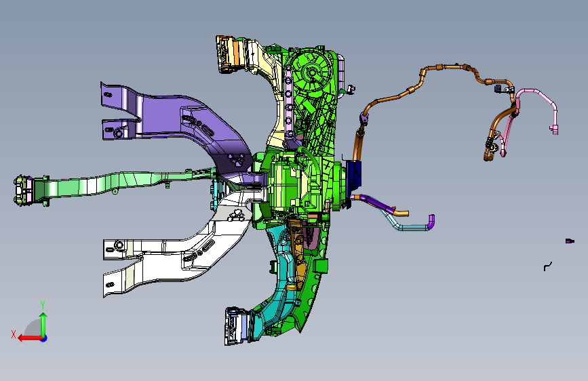Click the red X axis arrow
Image resolution: width=588 pixels, height=381 pixels.
[x=29, y=338]
